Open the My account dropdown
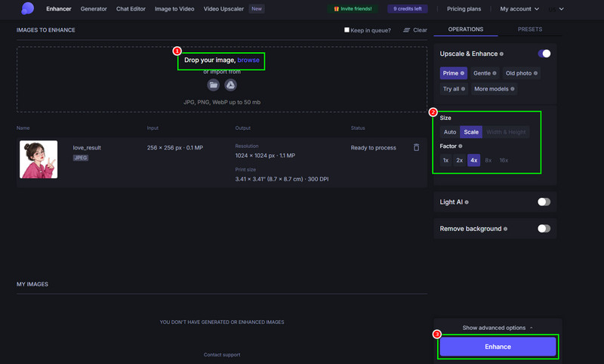This screenshot has height=364, width=604. tap(519, 9)
